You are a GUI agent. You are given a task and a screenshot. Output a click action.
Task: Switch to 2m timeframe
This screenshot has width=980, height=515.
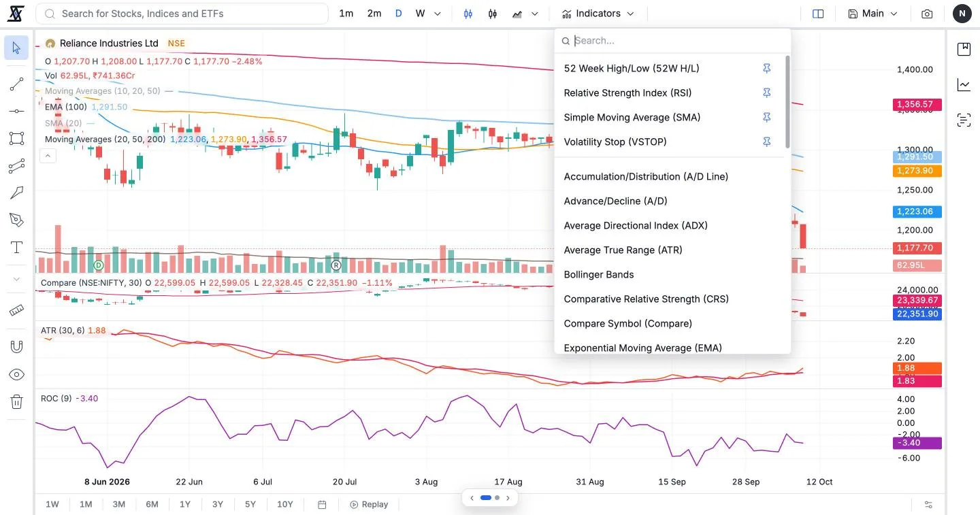374,14
